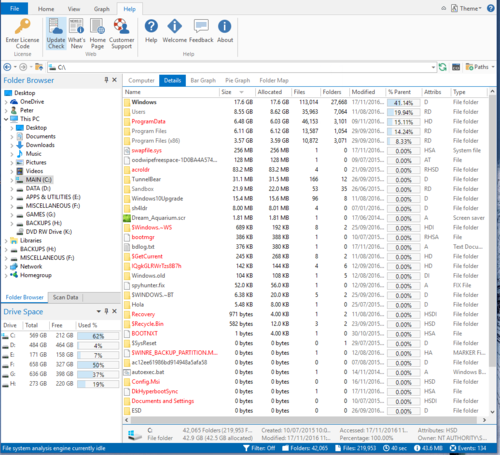Expand the Network tree node
Screen dimensions: 500x455
tap(6, 267)
